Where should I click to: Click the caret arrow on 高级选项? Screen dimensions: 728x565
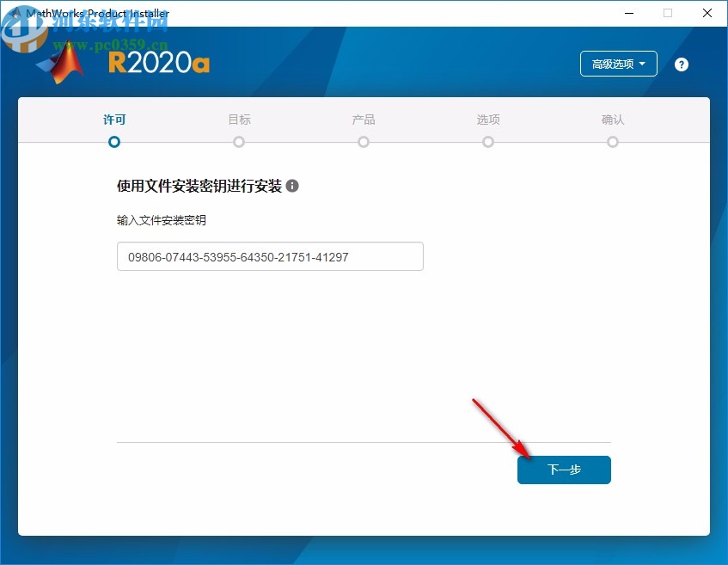(641, 64)
